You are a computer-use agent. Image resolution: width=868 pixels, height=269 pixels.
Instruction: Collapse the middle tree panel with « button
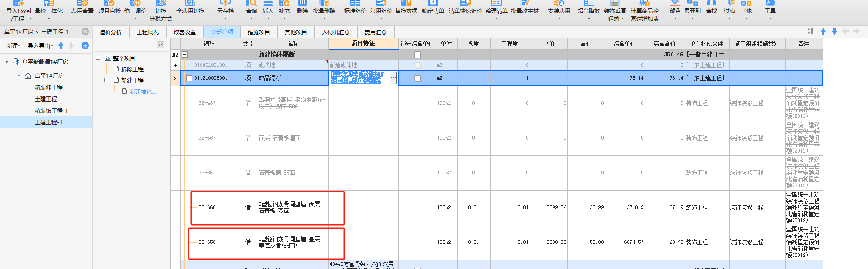click(160, 45)
